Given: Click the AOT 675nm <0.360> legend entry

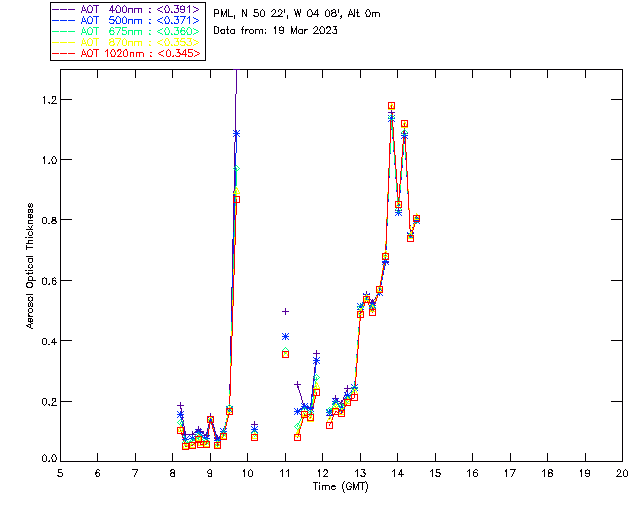Looking at the screenshot, I should (x=127, y=31).
